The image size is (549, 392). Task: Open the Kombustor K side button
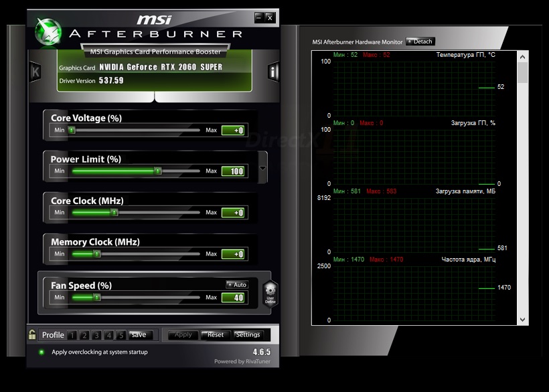tap(35, 72)
